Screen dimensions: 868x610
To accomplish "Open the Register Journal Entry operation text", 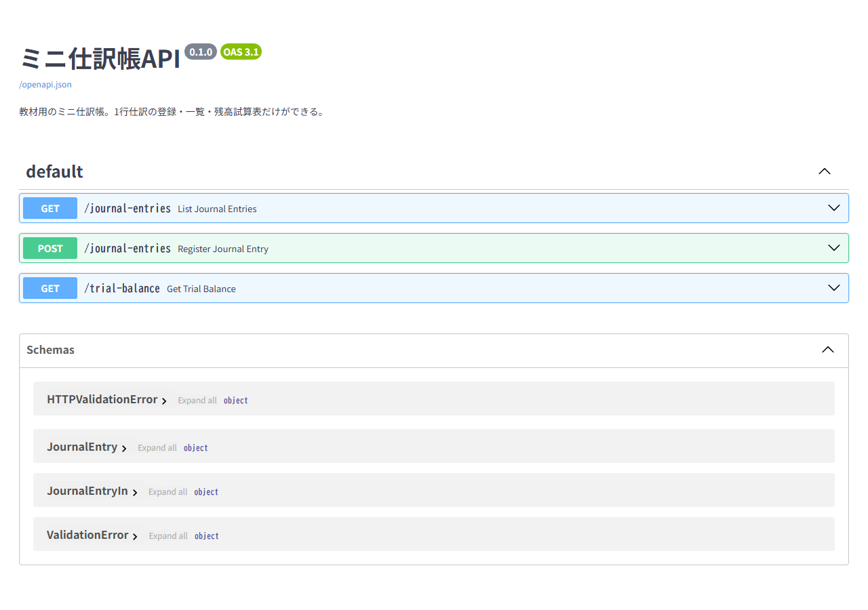I will (x=223, y=249).
